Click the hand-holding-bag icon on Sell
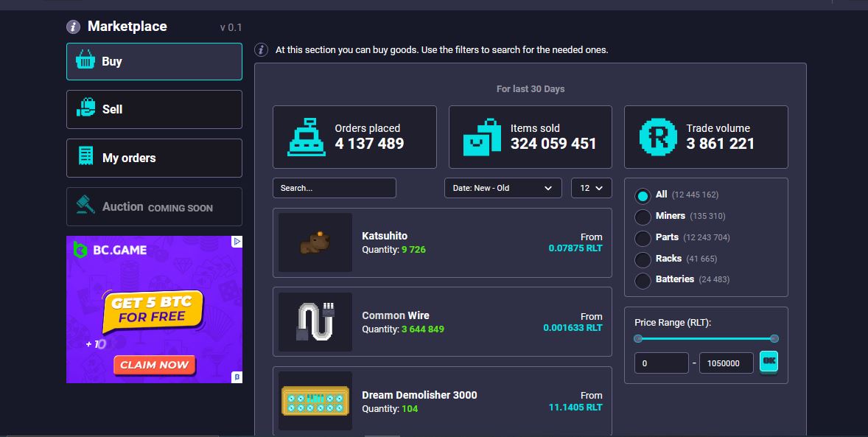Screen dimensions: 868x437 pyautogui.click(x=85, y=108)
